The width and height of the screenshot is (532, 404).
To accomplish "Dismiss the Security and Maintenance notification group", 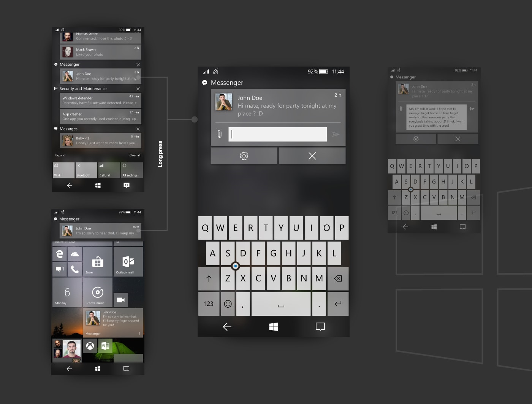I will pyautogui.click(x=138, y=89).
